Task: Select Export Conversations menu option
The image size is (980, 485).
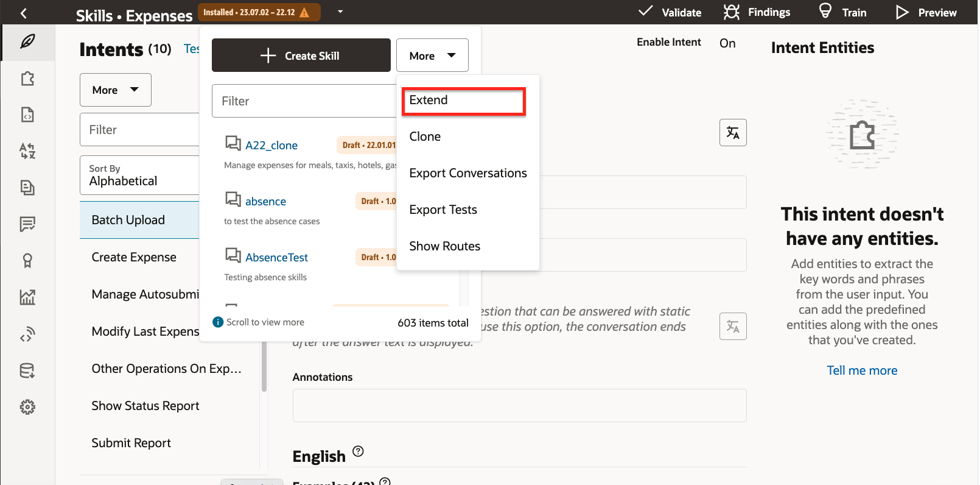Action: pyautogui.click(x=467, y=173)
